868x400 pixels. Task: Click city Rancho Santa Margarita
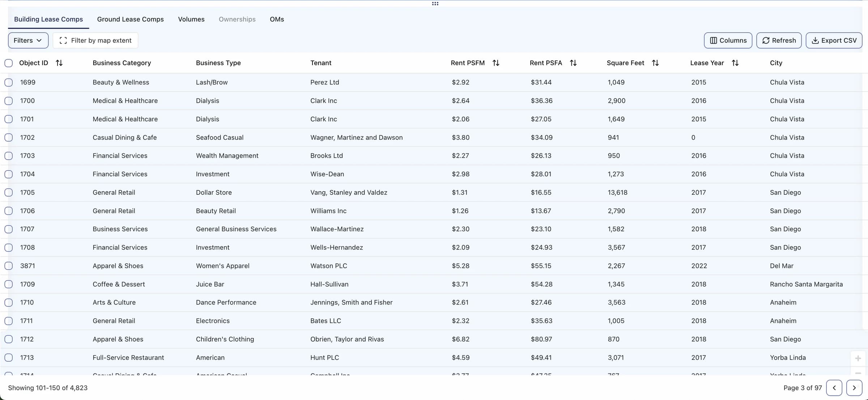pos(807,285)
